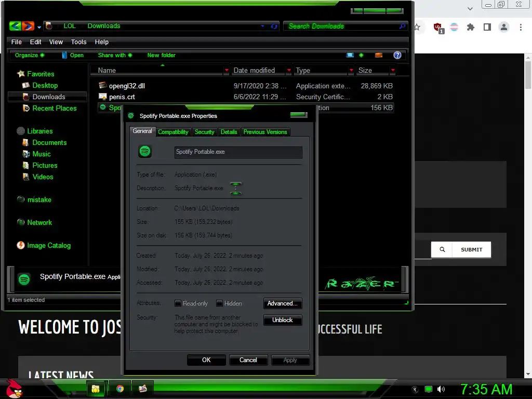Open the Chrome profile avatar icon
The image size is (532, 399).
(x=504, y=27)
